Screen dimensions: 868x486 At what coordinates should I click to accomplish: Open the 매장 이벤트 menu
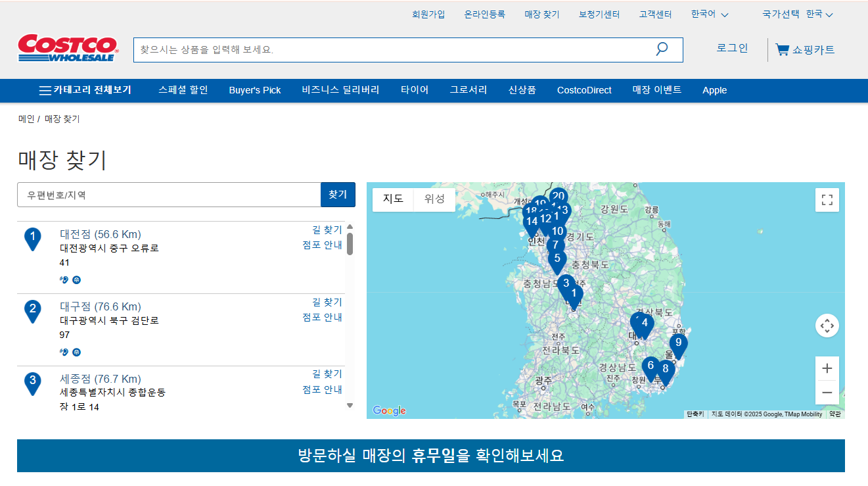[657, 90]
